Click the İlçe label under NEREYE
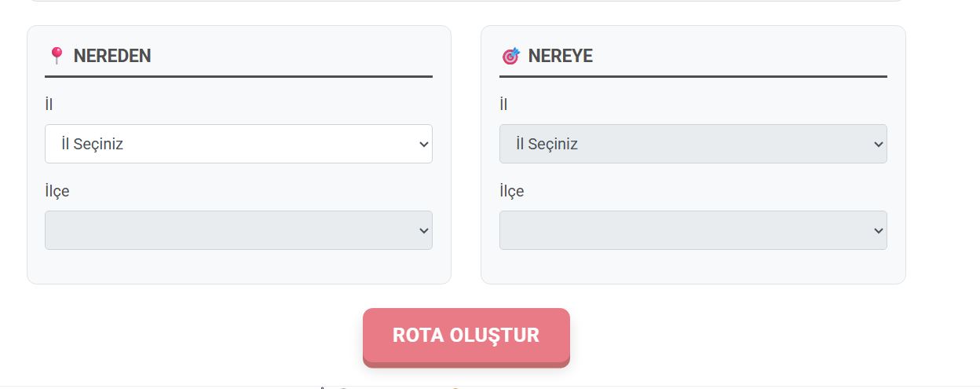 (512, 191)
